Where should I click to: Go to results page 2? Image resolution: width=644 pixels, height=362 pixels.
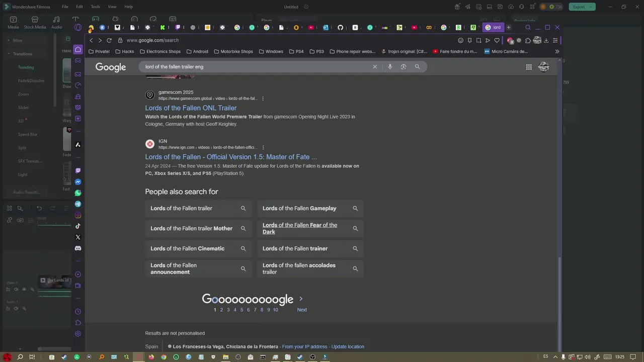click(221, 310)
